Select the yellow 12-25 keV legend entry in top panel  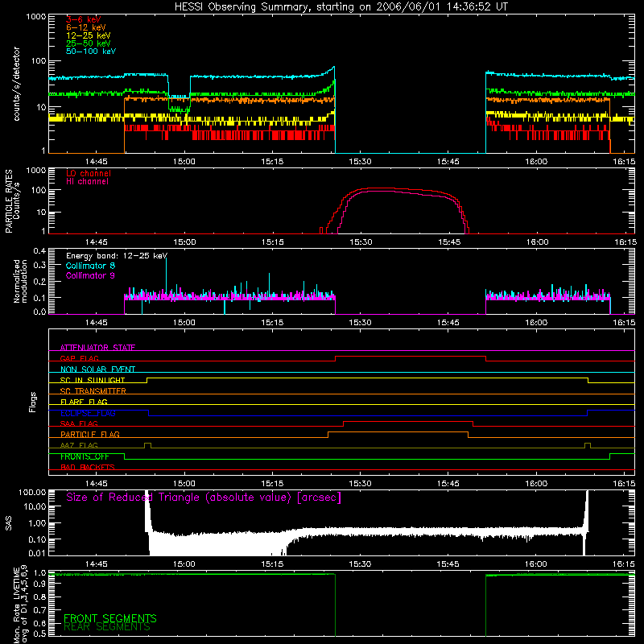click(x=89, y=35)
